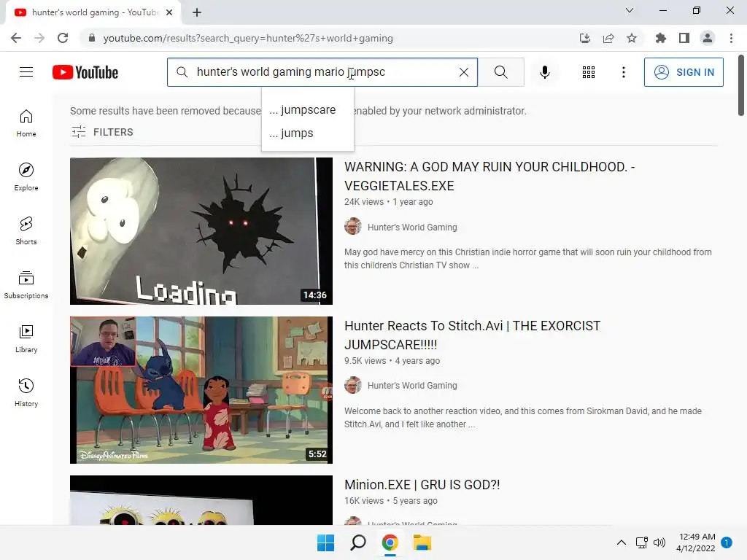Select the '... jumpscare' suggestion
This screenshot has height=560, width=747.
point(307,110)
